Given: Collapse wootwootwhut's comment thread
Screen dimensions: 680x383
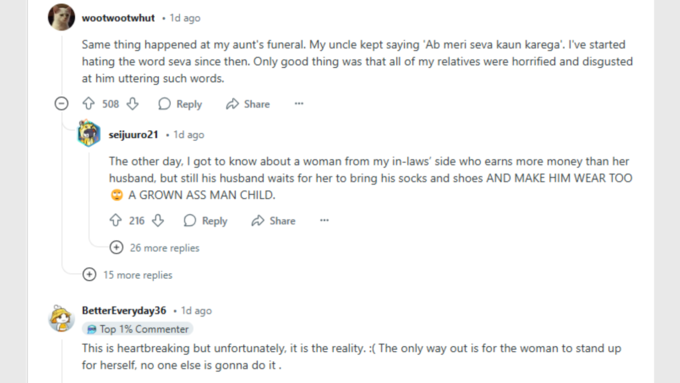Looking at the screenshot, I should pyautogui.click(x=62, y=104).
